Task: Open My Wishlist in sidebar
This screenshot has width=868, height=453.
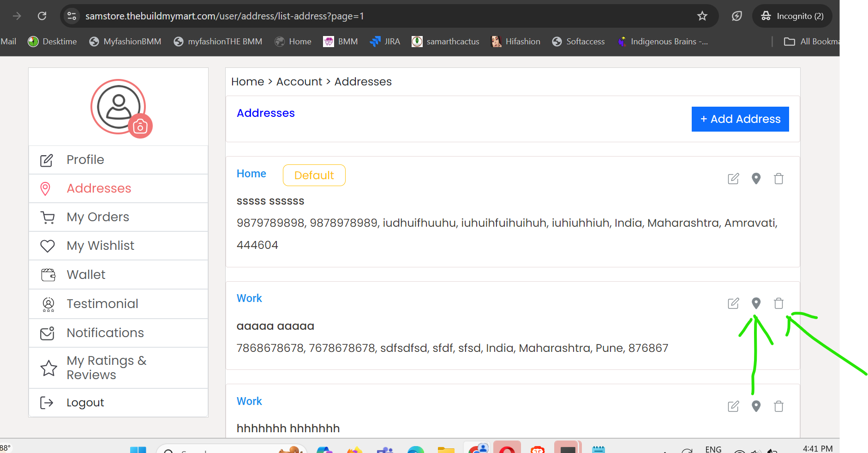Action: click(x=119, y=246)
